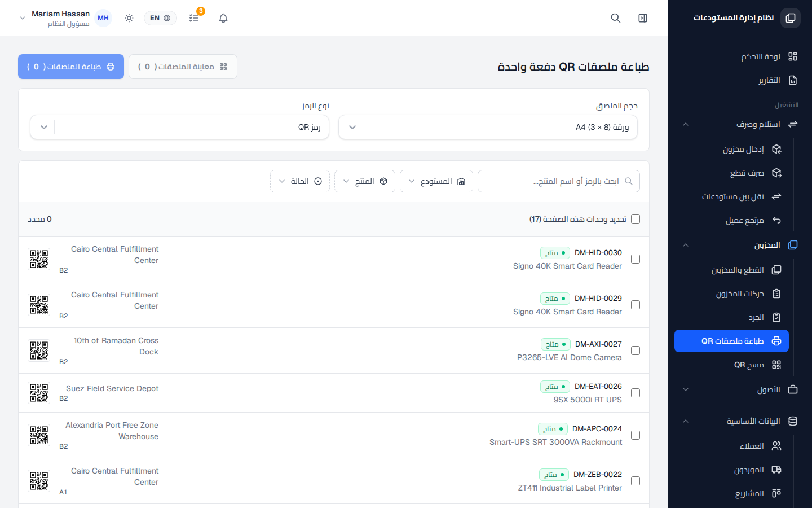
Task: View QR code for DM-AXI-0027
Action: 39,351
